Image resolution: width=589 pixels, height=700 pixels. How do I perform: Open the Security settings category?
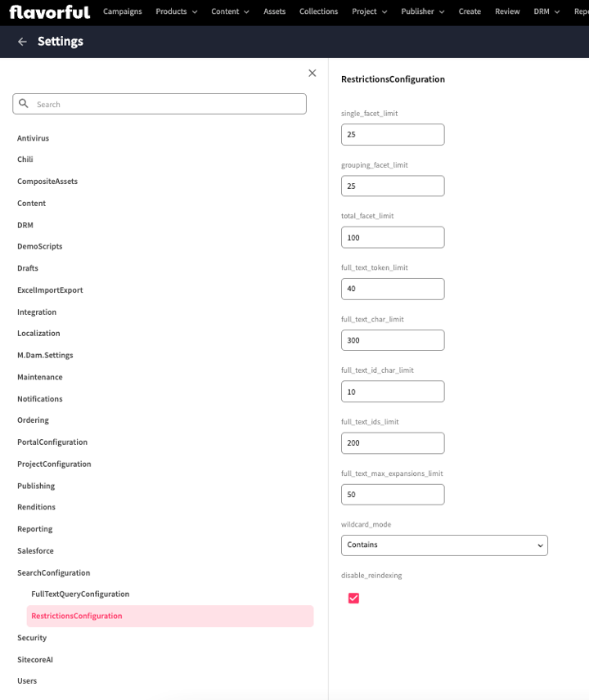coord(32,638)
